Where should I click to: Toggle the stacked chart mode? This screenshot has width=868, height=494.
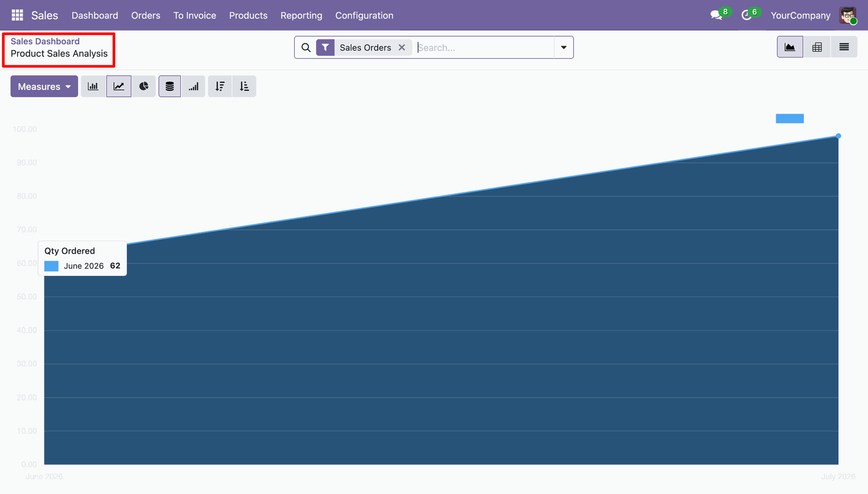click(x=170, y=86)
